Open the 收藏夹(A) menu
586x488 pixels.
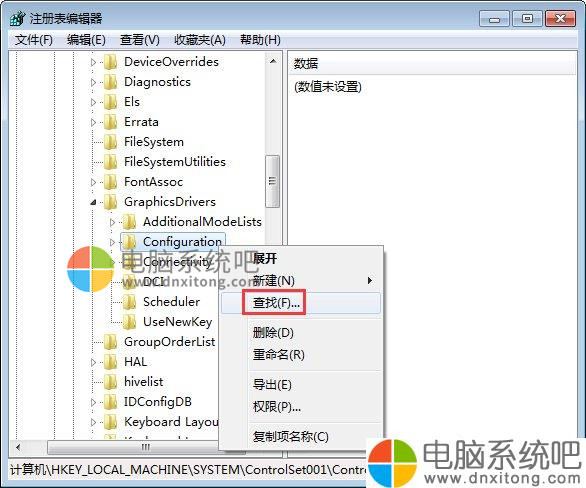200,40
